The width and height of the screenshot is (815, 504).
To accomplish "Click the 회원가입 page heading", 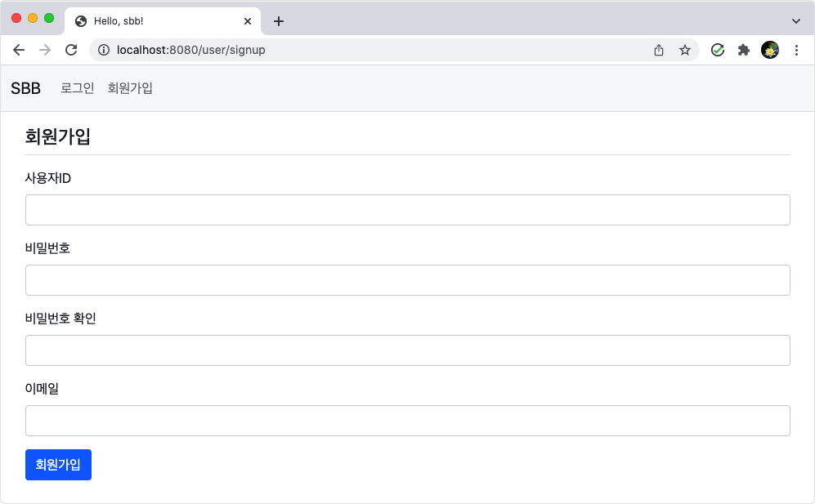I will click(58, 136).
